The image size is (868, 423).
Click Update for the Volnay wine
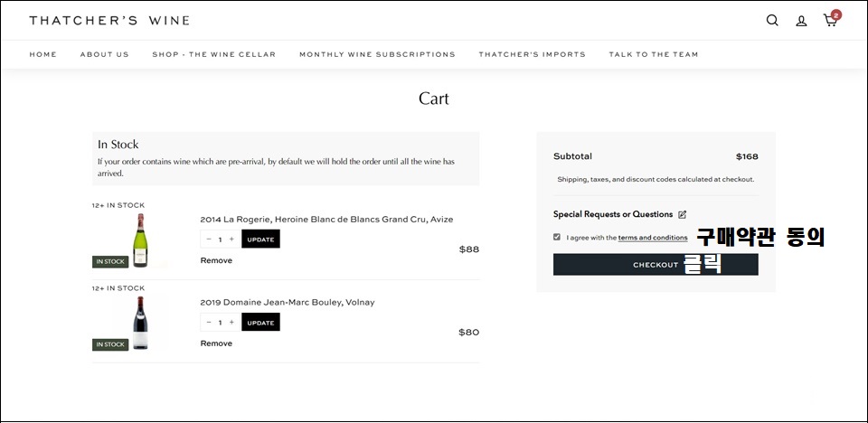pyautogui.click(x=260, y=323)
